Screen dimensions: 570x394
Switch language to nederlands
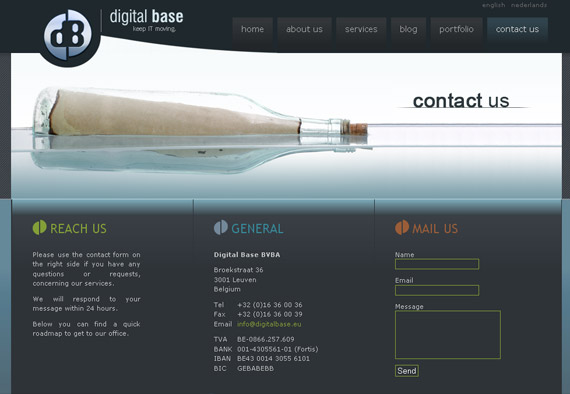(529, 5)
